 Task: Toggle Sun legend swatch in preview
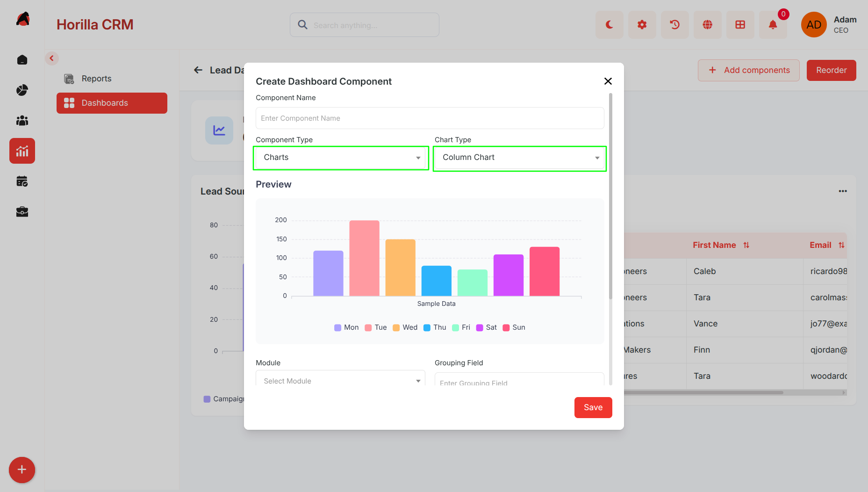[x=506, y=328]
